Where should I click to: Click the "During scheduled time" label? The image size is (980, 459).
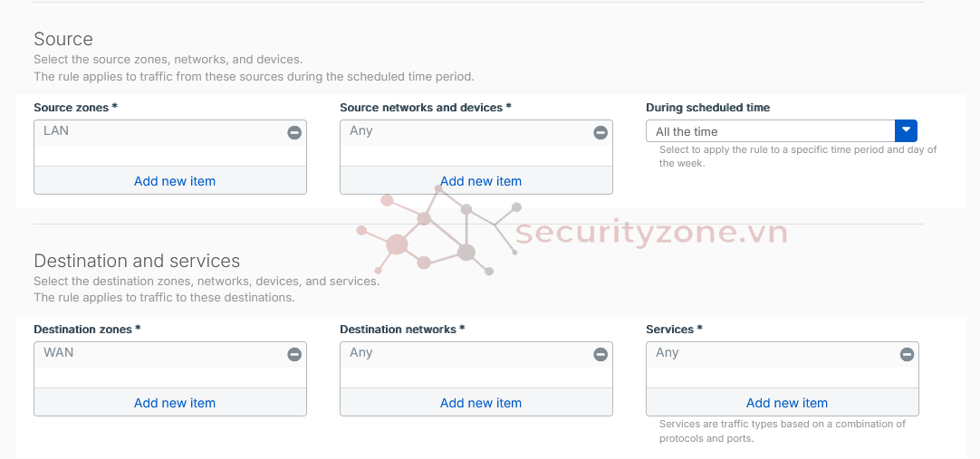tap(707, 108)
